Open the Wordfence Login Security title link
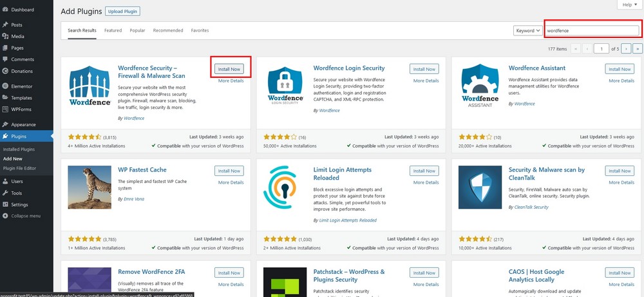The image size is (644, 297). click(349, 68)
